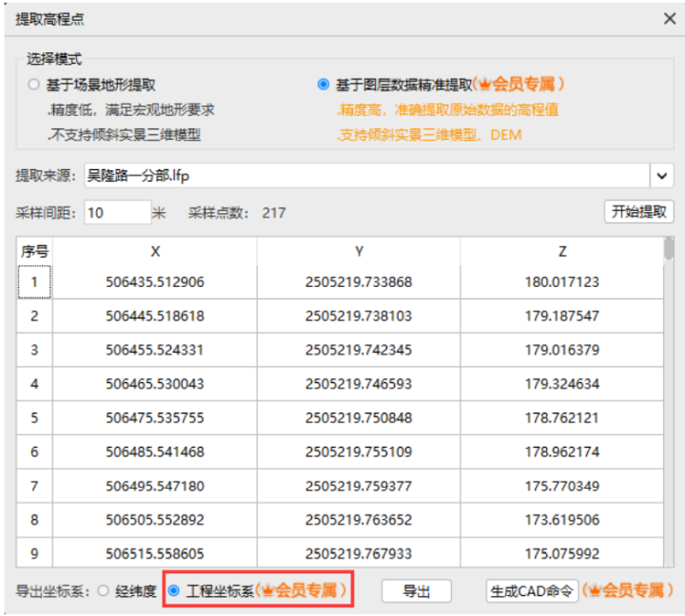Image resolution: width=685 pixels, height=616 pixels.
Task: Click the table's vertical scrollbar thumb
Action: (669, 248)
